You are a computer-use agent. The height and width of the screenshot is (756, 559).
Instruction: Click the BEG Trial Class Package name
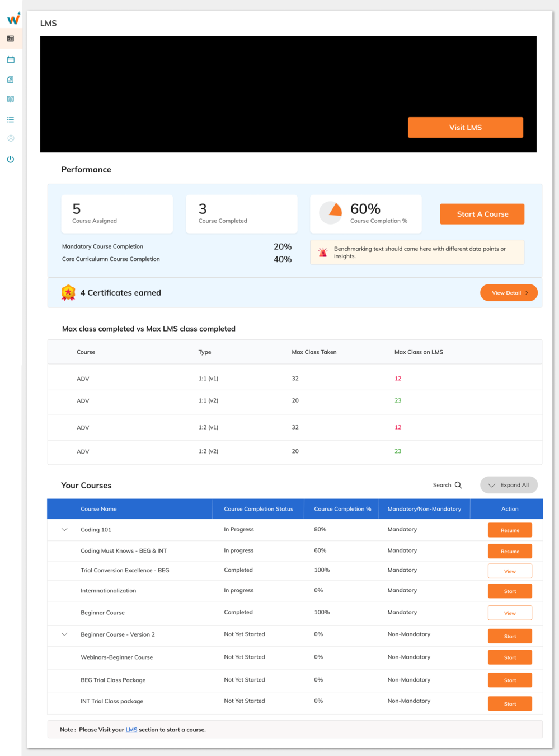click(x=113, y=680)
